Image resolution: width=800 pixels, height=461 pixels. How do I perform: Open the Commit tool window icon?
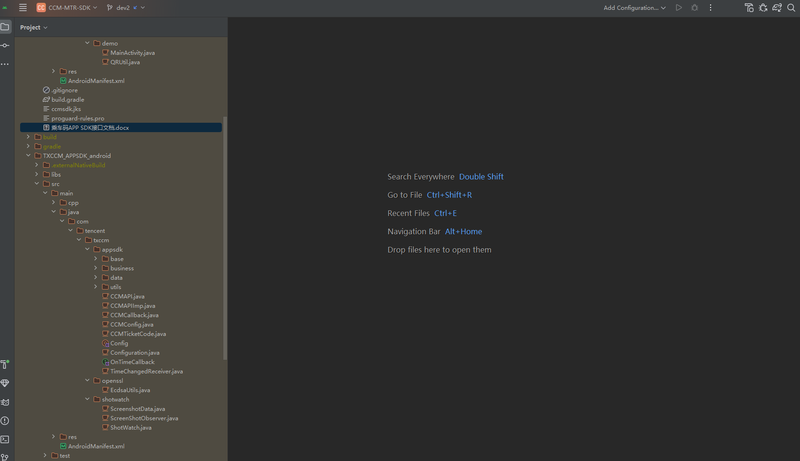point(5,45)
